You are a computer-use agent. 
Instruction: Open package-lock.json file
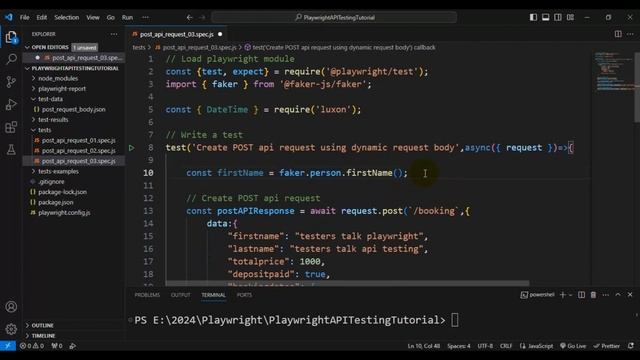click(62, 192)
